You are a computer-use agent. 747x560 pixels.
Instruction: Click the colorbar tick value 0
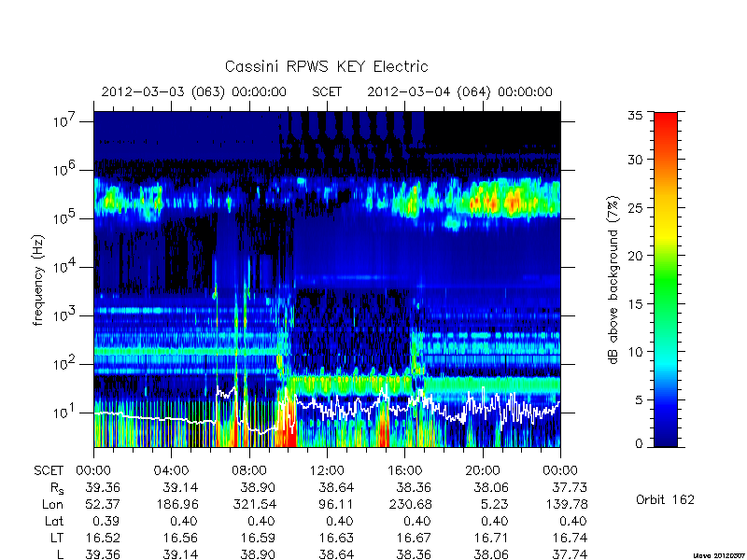click(x=639, y=443)
